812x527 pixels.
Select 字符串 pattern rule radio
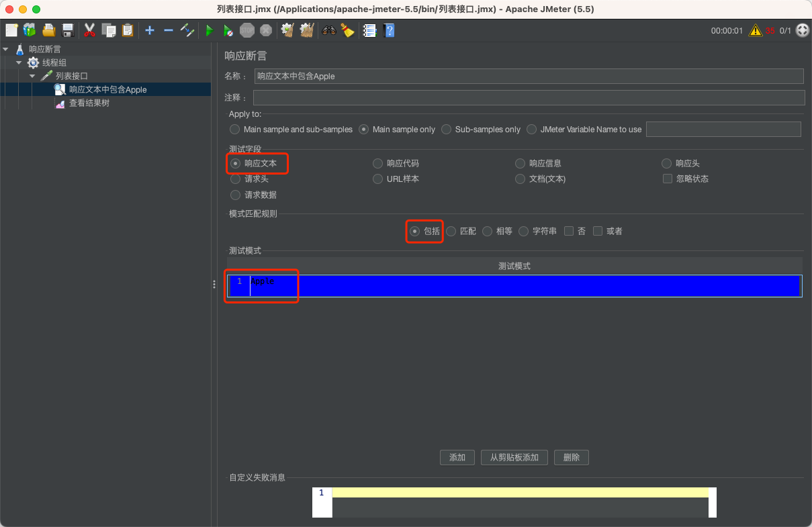[524, 231]
